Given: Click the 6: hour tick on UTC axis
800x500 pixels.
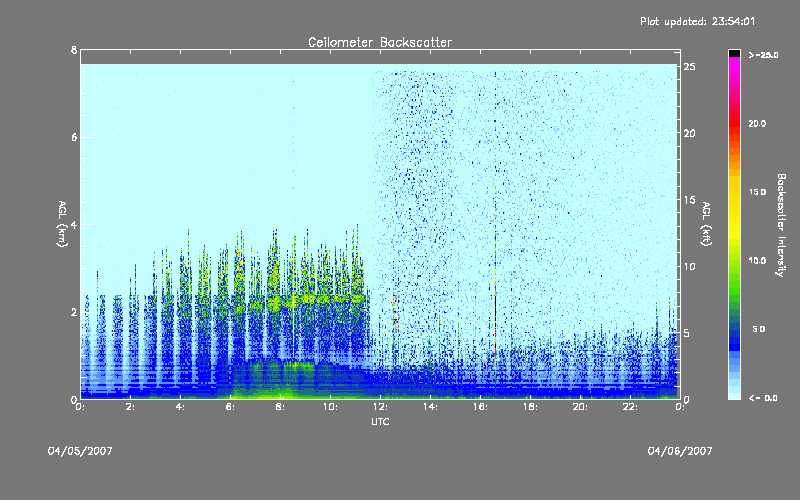Looking at the screenshot, I should (x=230, y=407).
